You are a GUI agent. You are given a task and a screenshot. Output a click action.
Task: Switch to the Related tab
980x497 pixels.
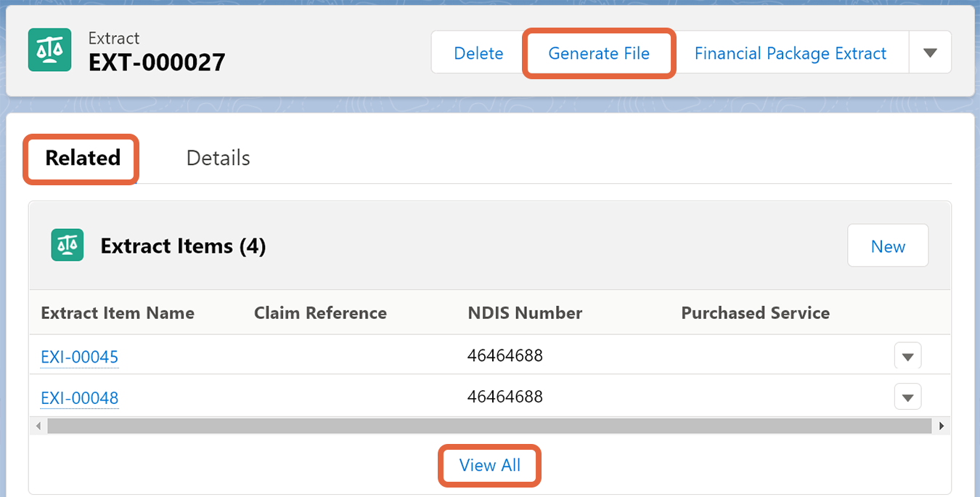click(83, 158)
